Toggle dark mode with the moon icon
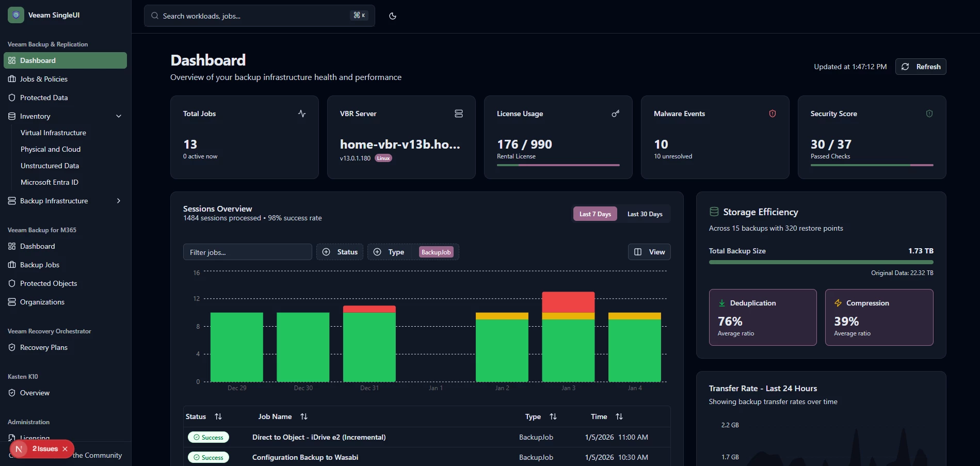Viewport: 980px width, 466px height. [x=393, y=16]
